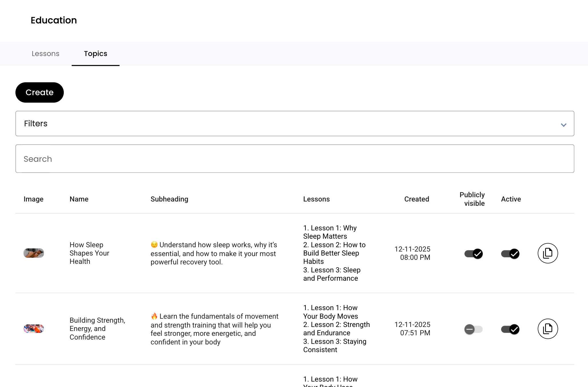Viewport: 588px width, 387px height.
Task: Select the Topics tab
Action: [96, 54]
